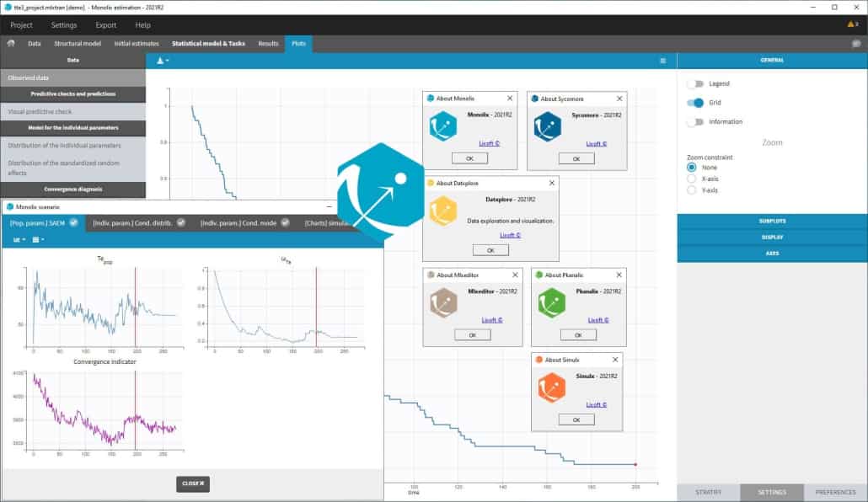Close the About Datxplore dialog
The image size is (868, 502).
click(x=551, y=183)
